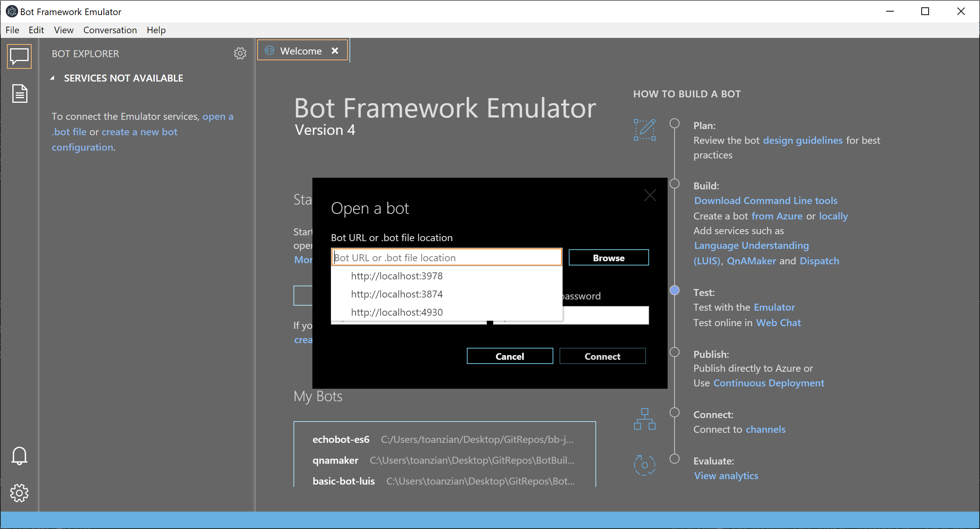The image size is (980, 529).
Task: Open the Resources document icon in sidebar
Action: [x=20, y=94]
